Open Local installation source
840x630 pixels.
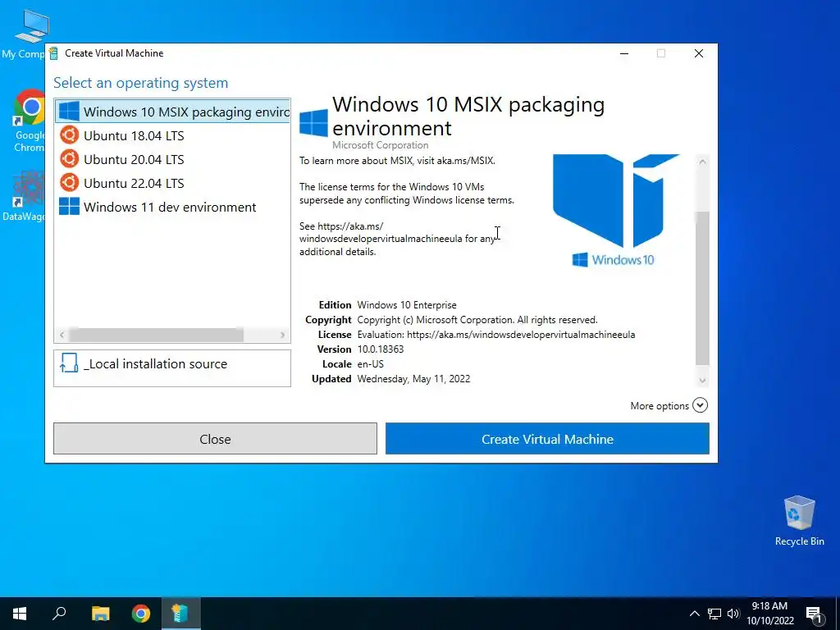(172, 368)
